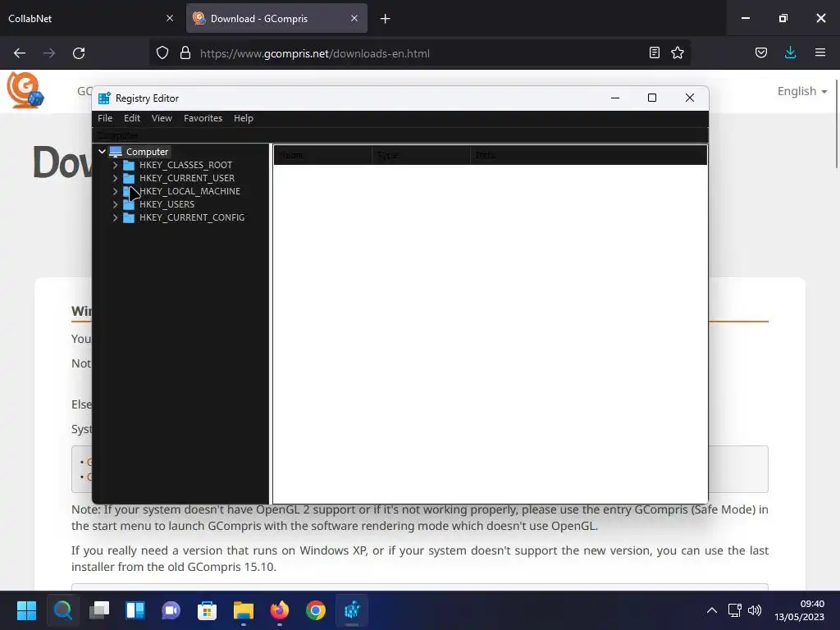Click the registry address bar field
Image resolution: width=840 pixels, height=630 pixels.
coord(400,135)
